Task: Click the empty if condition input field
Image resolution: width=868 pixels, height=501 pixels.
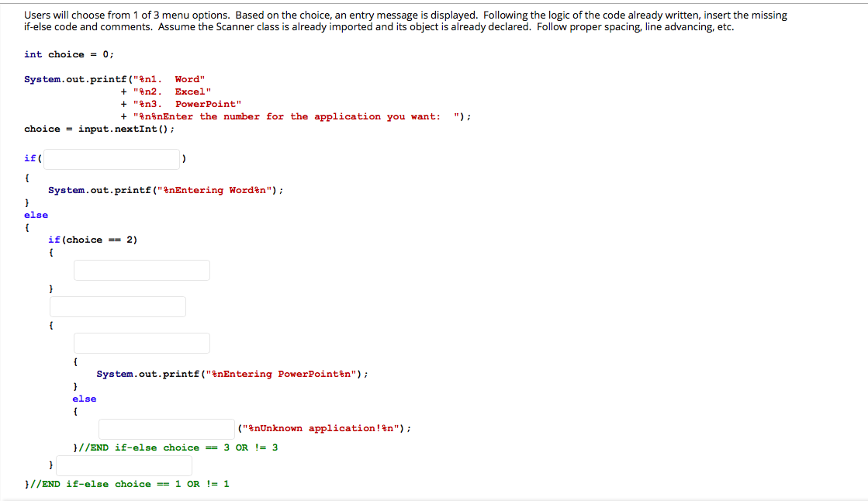Action: (111, 158)
